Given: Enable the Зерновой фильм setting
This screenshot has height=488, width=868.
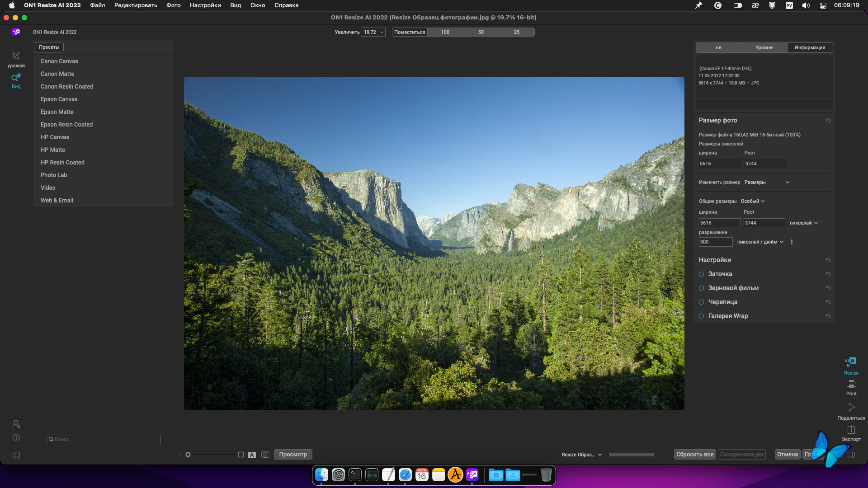Looking at the screenshot, I should pyautogui.click(x=702, y=288).
